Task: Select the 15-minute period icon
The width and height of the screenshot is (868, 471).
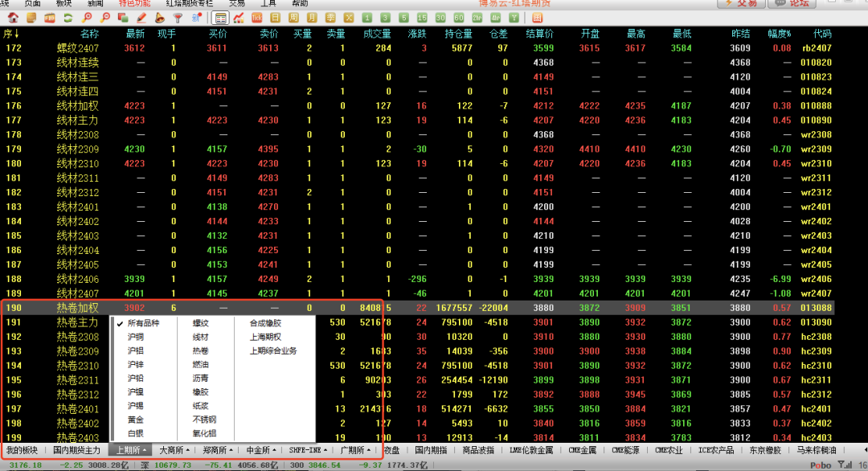Action: coord(422,18)
